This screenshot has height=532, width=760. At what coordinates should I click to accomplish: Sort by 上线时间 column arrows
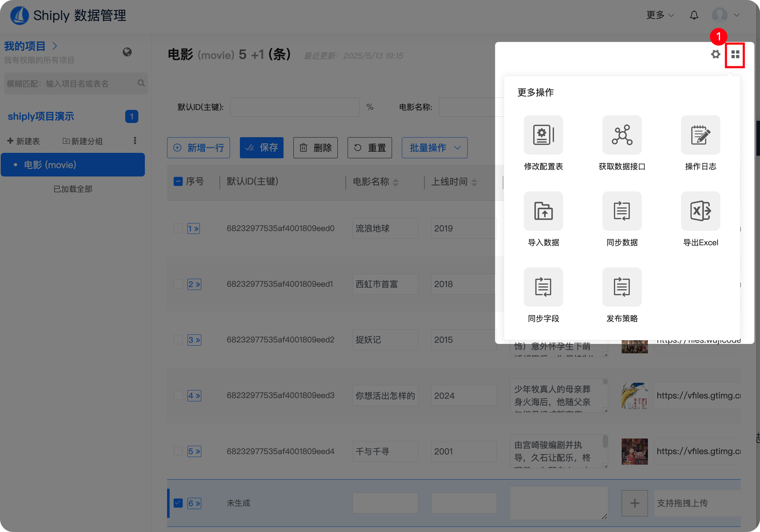click(474, 182)
